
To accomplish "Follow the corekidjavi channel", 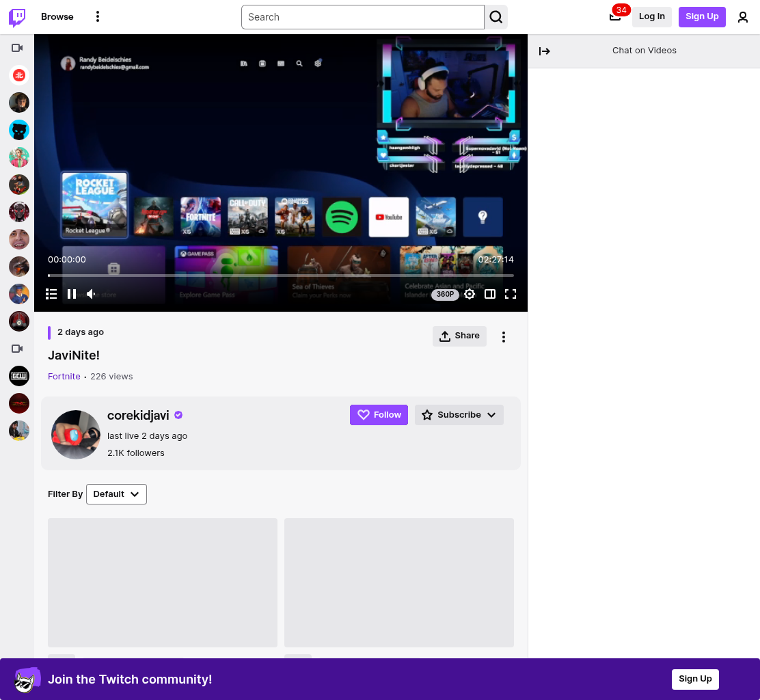I will (x=379, y=415).
